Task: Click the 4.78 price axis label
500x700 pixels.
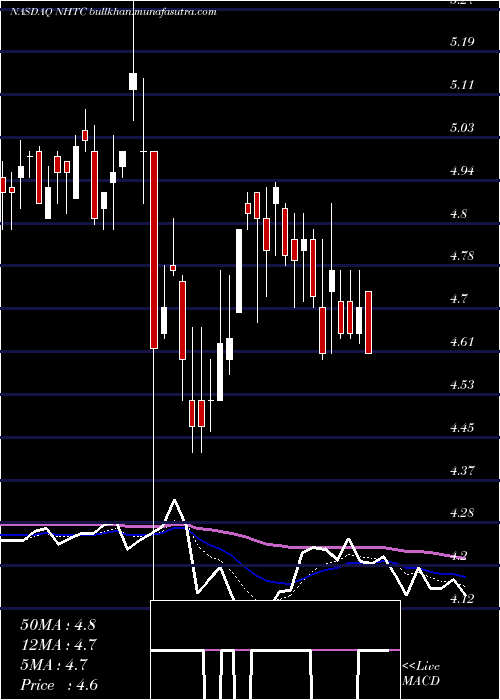Action: (462, 257)
